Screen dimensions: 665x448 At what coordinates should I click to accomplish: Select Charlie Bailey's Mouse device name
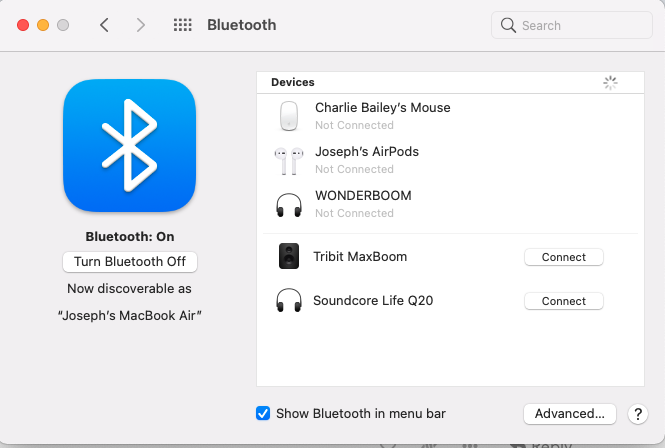tap(383, 108)
